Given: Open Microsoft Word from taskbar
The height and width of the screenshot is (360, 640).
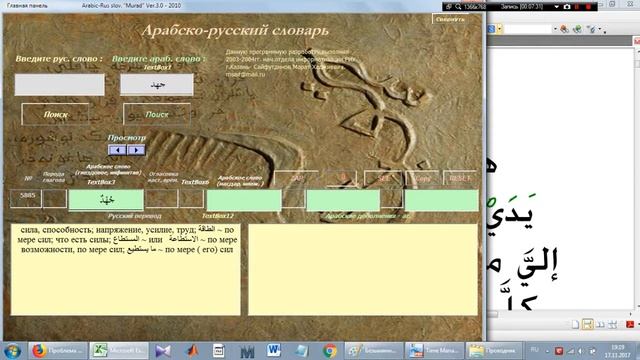Looking at the screenshot, I should coord(274,351).
